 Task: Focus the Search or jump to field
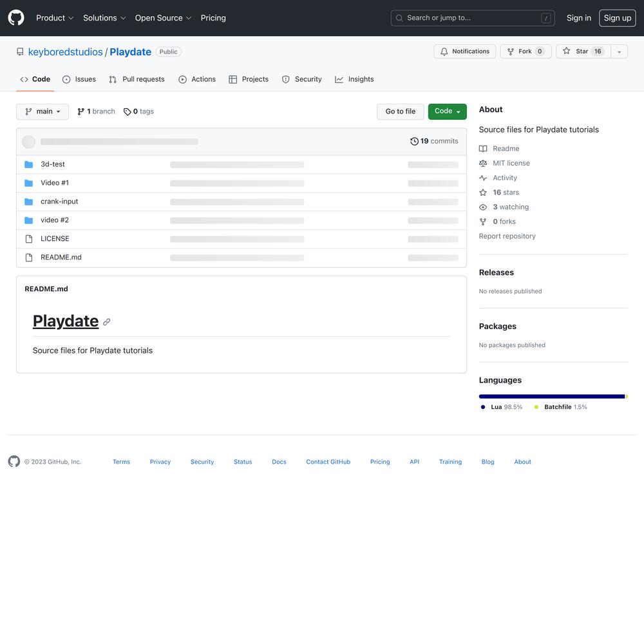(473, 18)
